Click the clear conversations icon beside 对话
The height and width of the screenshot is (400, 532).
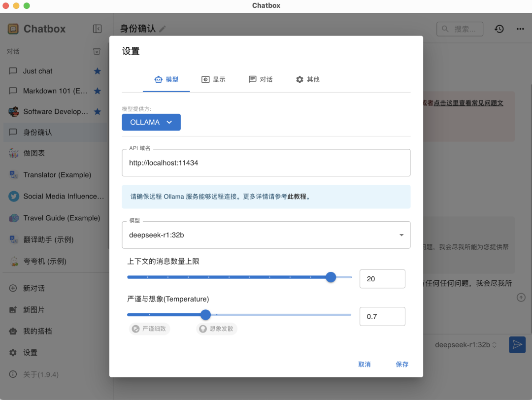pos(97,51)
